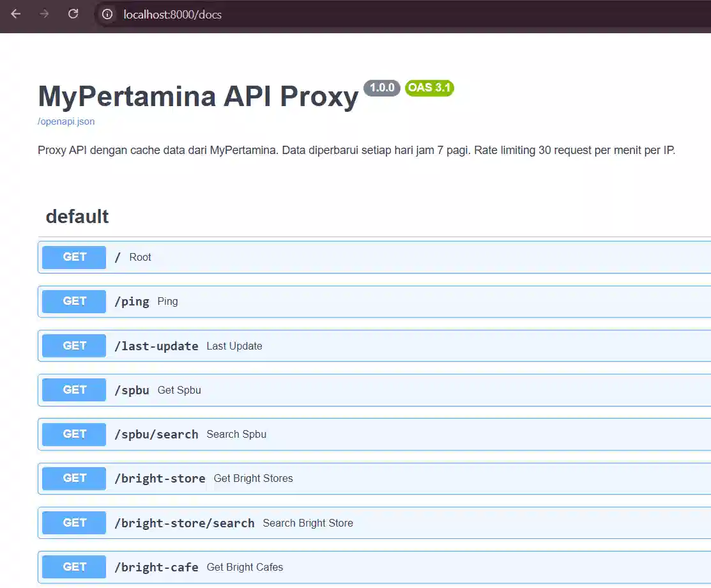Expand the GET /spbu endpoint row
711x588 pixels.
coord(374,390)
